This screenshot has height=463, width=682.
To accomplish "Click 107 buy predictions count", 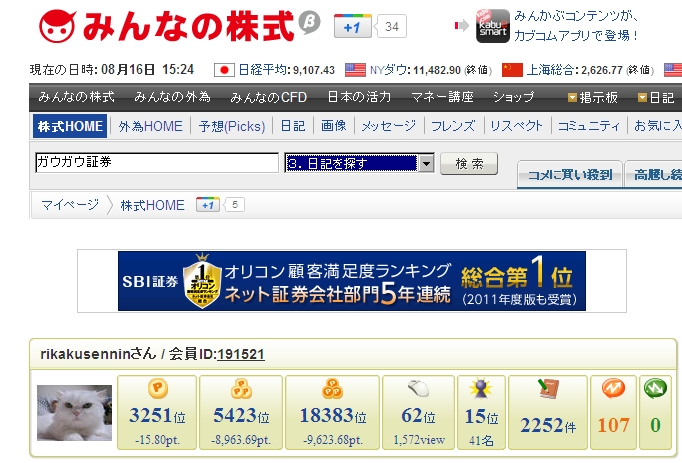I will click(613, 425).
